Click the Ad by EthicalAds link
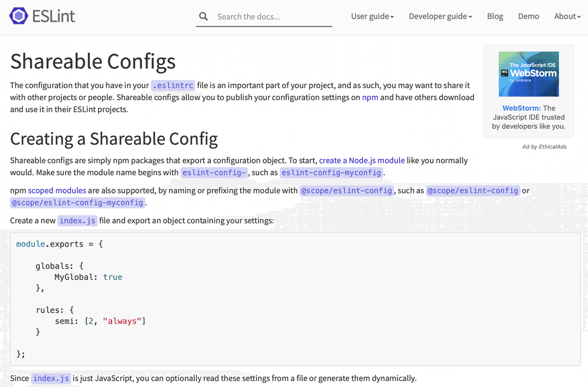Viewport: 588px width, 387px height. tap(544, 146)
